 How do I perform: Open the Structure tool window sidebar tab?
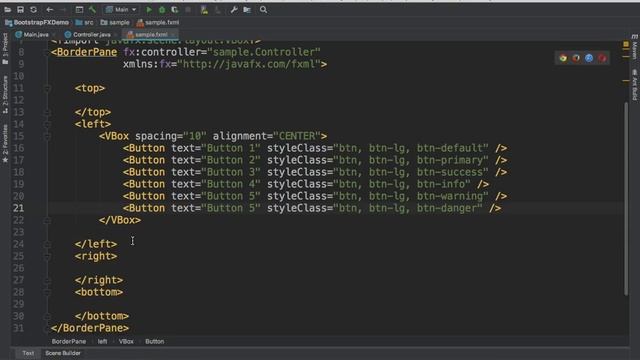pos(5,95)
